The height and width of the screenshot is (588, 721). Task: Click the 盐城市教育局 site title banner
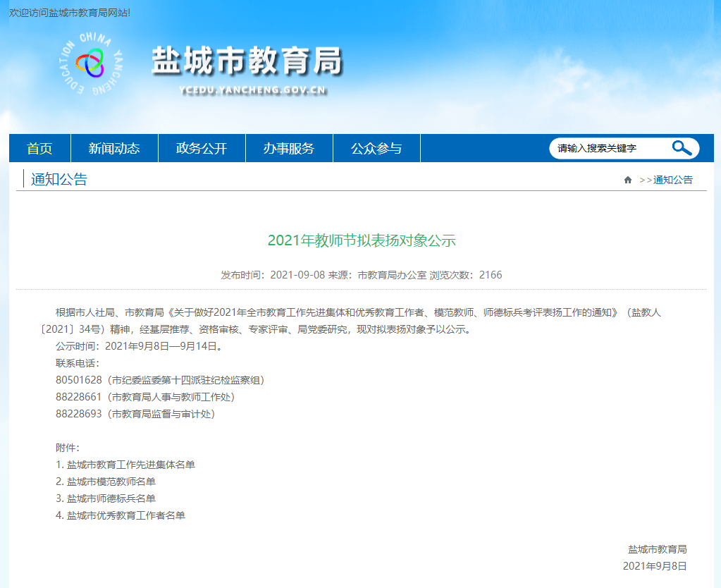click(x=247, y=61)
